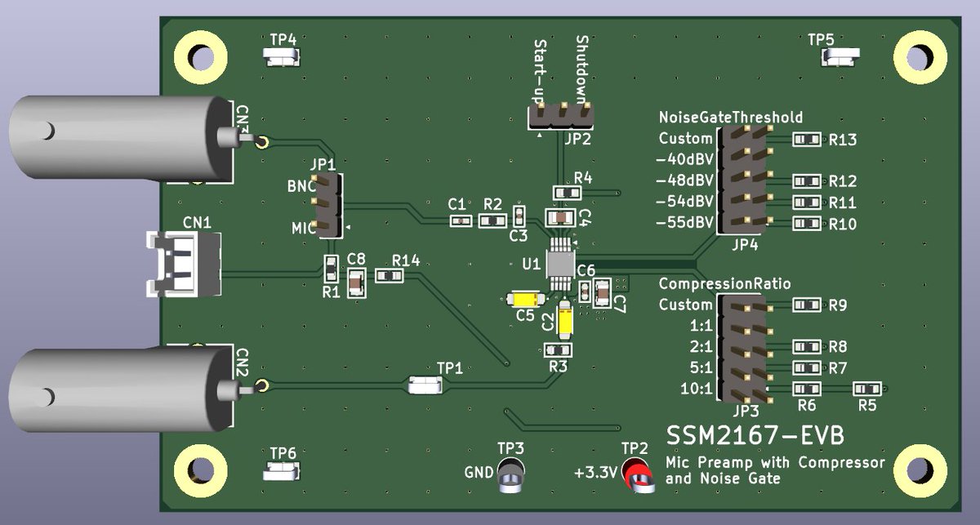Select the white CN1 mic connector

point(183,263)
